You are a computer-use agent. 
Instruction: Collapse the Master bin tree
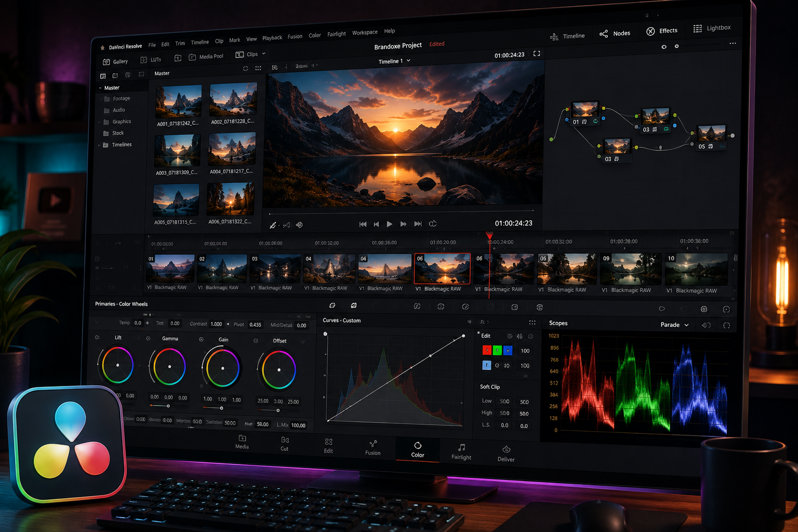click(x=100, y=88)
